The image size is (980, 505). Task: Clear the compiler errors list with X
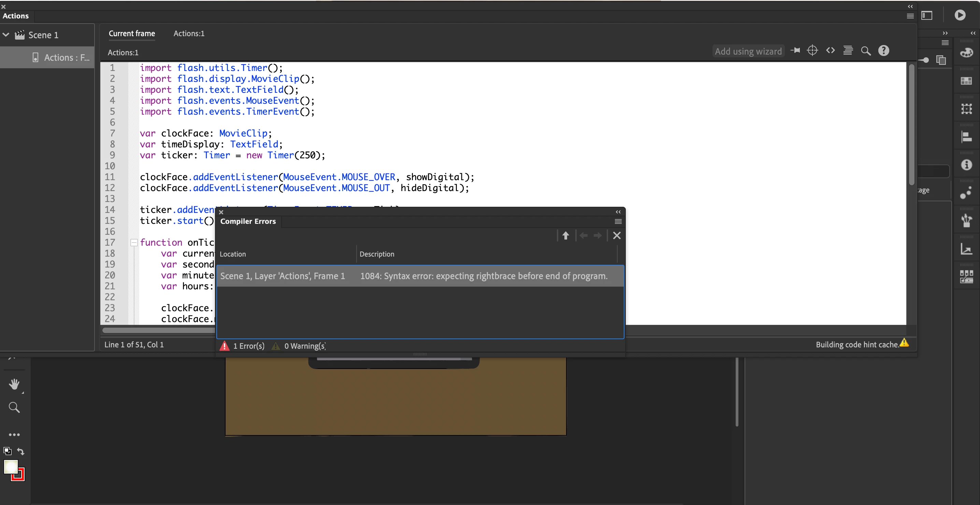point(617,235)
